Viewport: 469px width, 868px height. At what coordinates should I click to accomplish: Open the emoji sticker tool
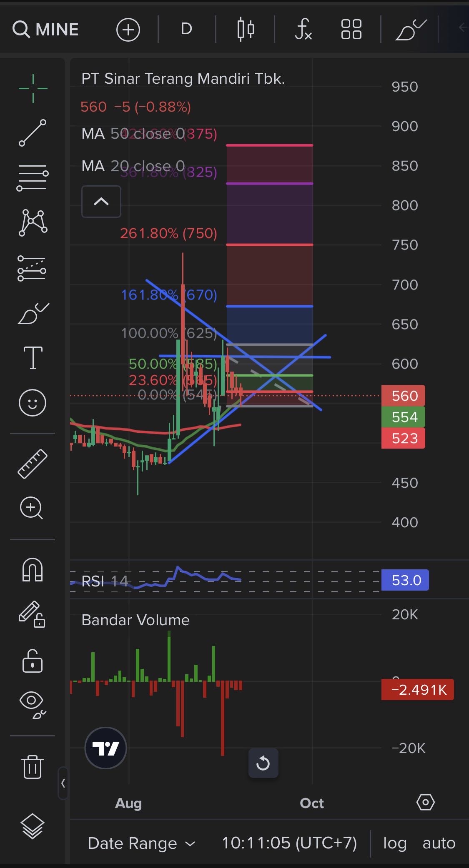[33, 403]
